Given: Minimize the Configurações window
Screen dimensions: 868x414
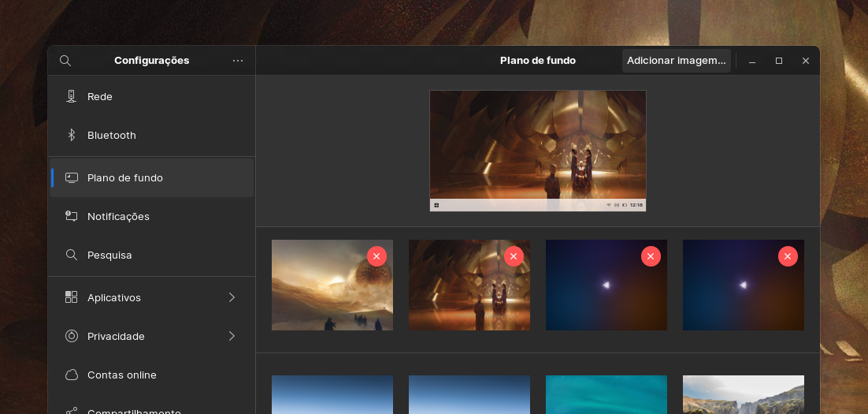Looking at the screenshot, I should tap(752, 61).
